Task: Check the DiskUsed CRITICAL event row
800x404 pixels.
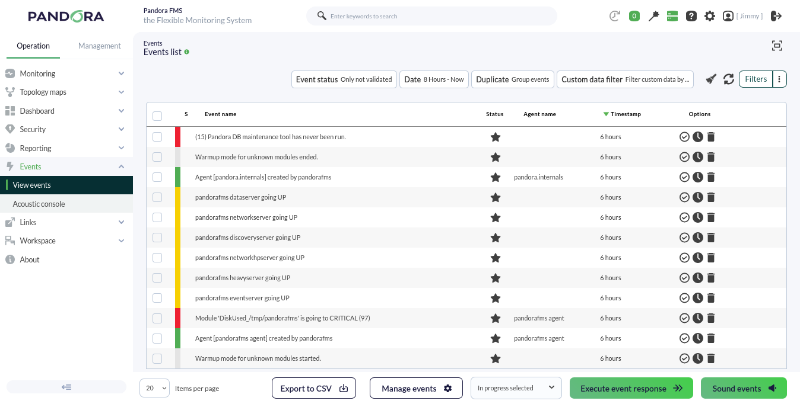Action: click(x=157, y=318)
